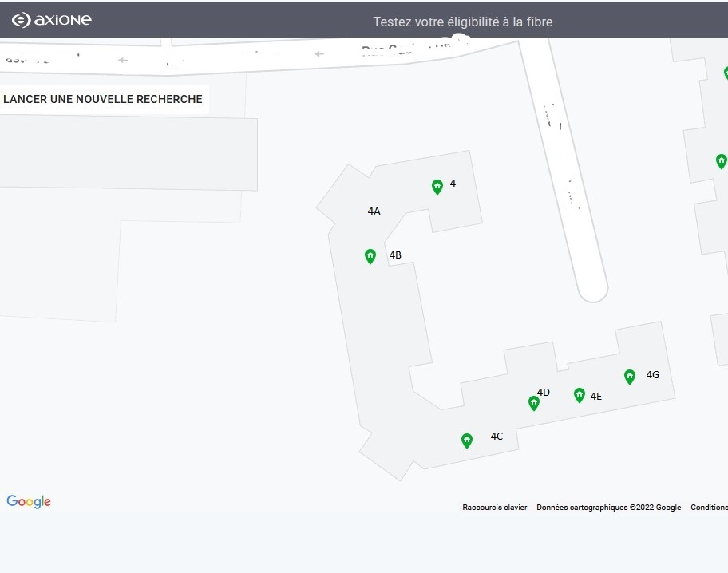Click Données cartographiques ©2022 Google text
This screenshot has height=573, width=728.
click(609, 507)
